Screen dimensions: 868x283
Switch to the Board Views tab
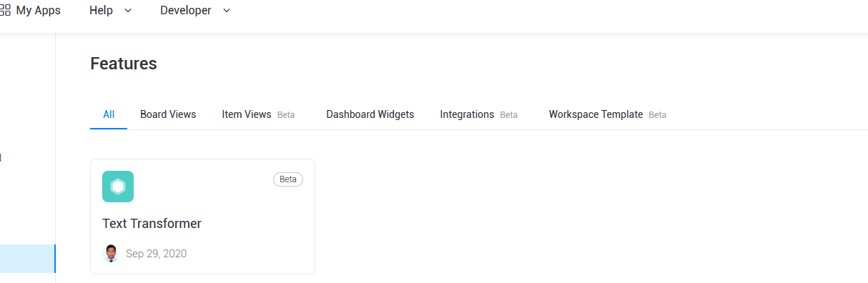pos(168,114)
